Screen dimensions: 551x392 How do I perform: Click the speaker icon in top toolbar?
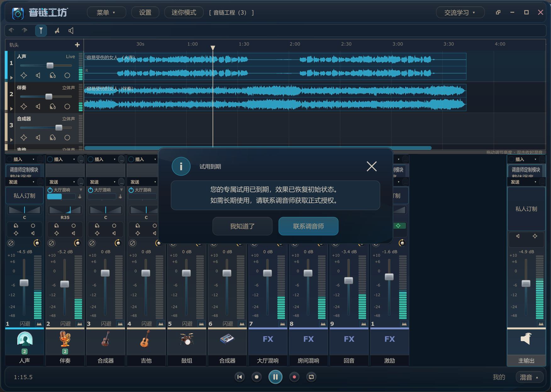[x=71, y=30]
